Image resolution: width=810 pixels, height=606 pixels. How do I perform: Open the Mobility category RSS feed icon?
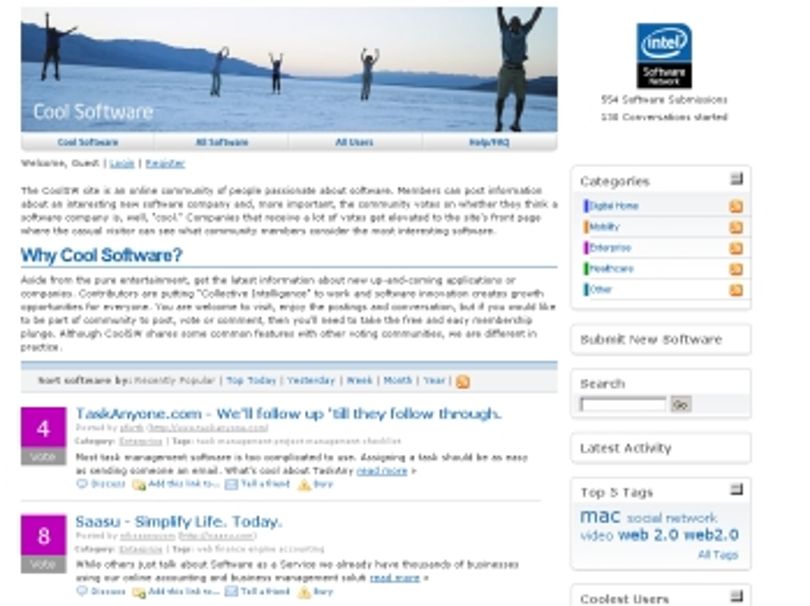[736, 227]
